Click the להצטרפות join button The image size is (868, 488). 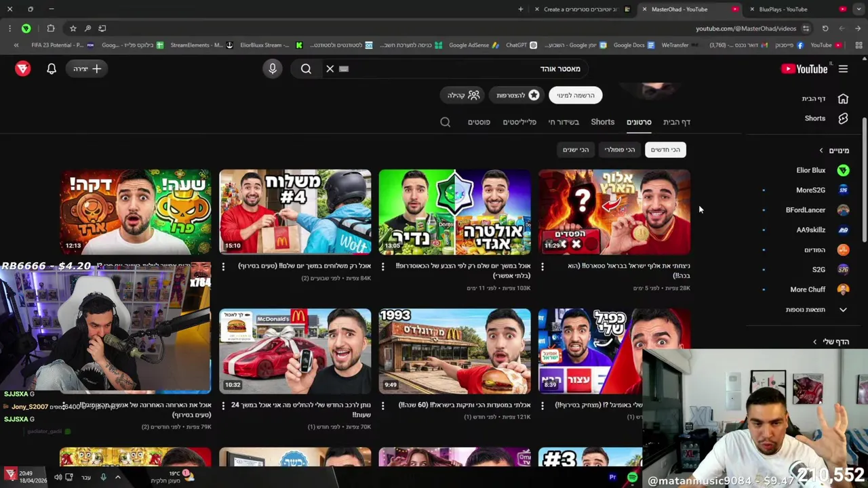point(517,96)
